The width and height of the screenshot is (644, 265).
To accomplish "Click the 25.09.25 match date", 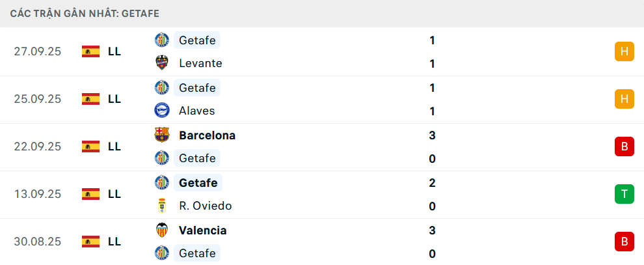I will [x=38, y=99].
